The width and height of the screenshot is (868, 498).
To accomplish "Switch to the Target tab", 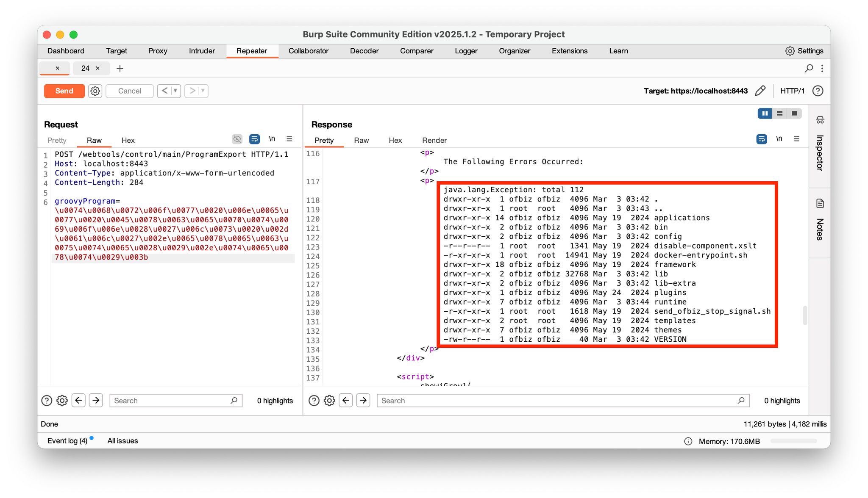I will click(117, 51).
